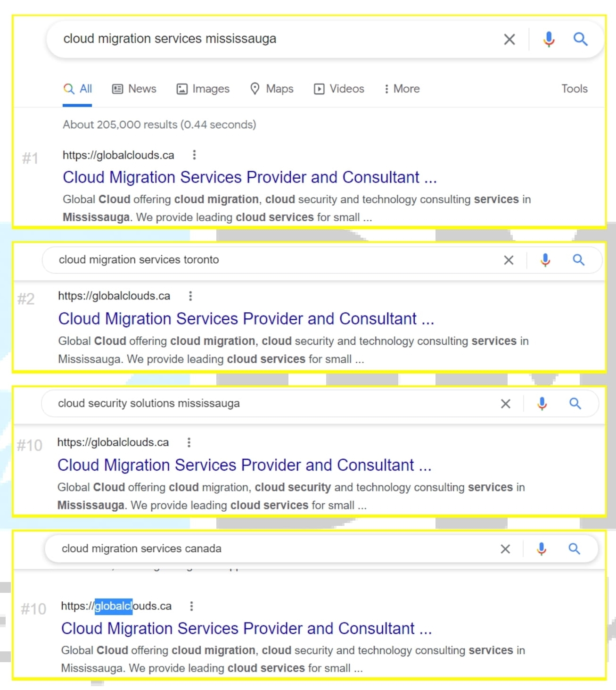This screenshot has height=690, width=616.
Task: Open the three-dot menu for the #2 toronto result
Action: pyautogui.click(x=190, y=296)
